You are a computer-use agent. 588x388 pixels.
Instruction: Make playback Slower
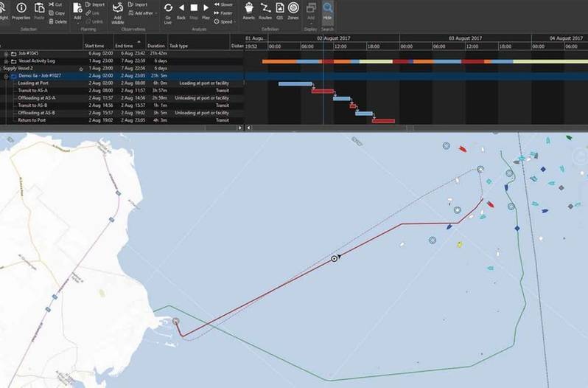(x=223, y=4)
